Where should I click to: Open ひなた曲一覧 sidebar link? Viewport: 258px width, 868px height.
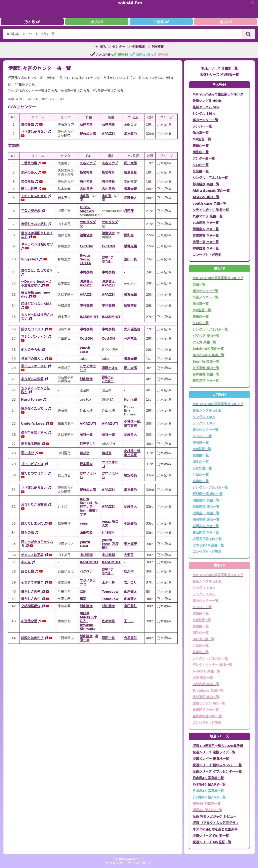click(202, 468)
